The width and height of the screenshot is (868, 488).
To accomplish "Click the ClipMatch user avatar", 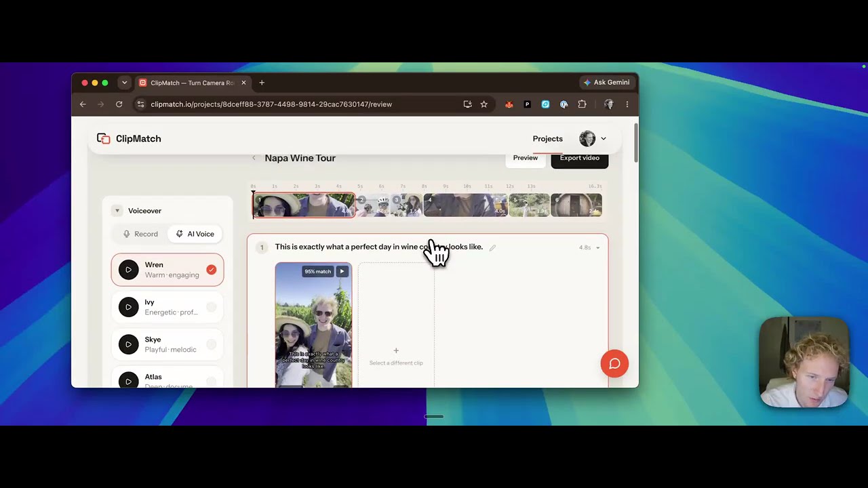I will tap(587, 139).
